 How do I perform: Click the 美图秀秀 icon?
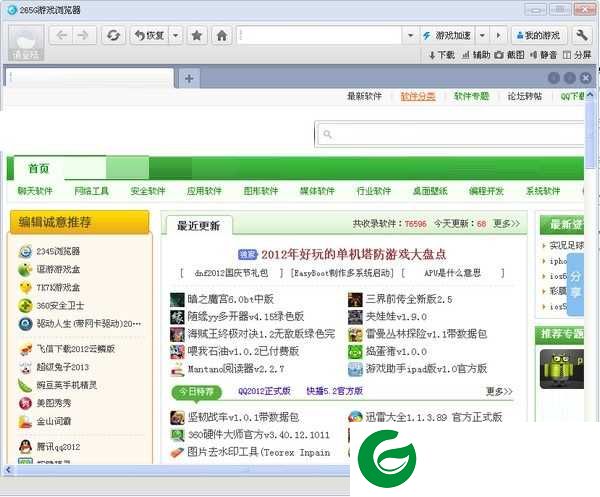click(25, 403)
